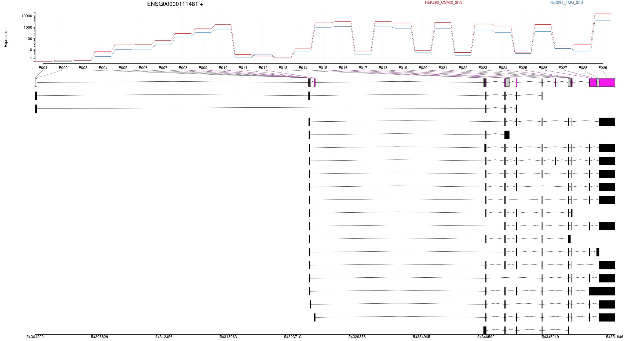644x341 pixels.
Task: Click exon bin label E024
Action: click(503, 68)
